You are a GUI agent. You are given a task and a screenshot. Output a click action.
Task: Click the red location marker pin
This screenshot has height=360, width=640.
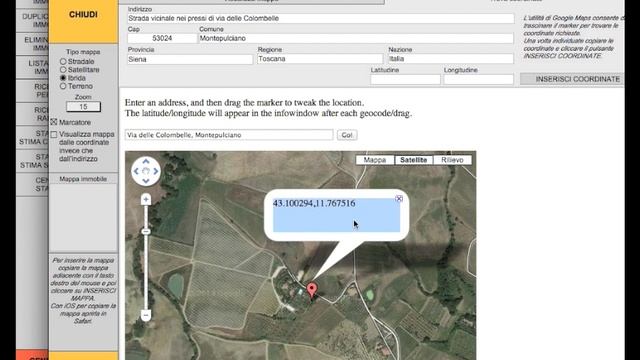(312, 290)
